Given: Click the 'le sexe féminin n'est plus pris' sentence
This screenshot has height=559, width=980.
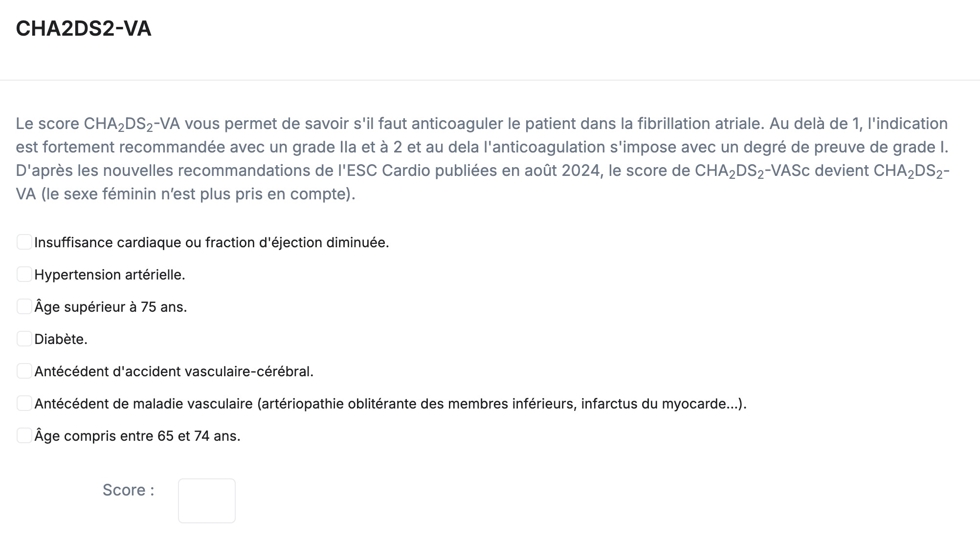Looking at the screenshot, I should tap(166, 194).
